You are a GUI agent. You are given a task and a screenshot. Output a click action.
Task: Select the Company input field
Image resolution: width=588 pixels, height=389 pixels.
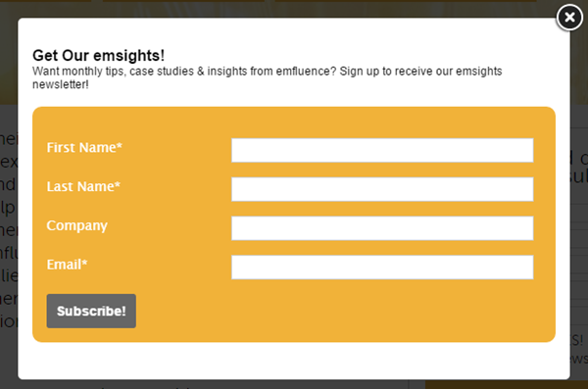point(382,228)
